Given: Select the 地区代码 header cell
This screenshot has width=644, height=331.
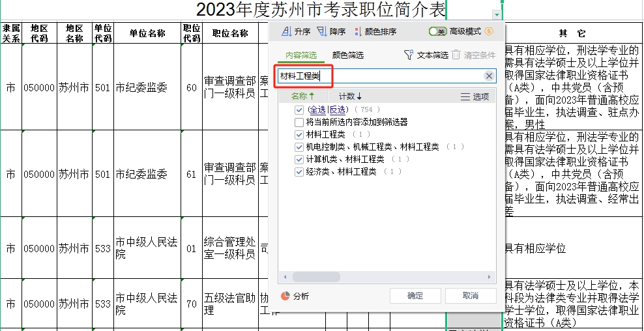Looking at the screenshot, I should coord(39,33).
